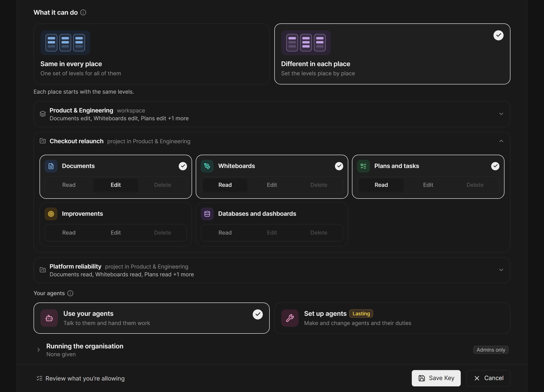The height and width of the screenshot is (392, 544).
Task: Open the Platform reliability row by its title
Action: coord(75,266)
